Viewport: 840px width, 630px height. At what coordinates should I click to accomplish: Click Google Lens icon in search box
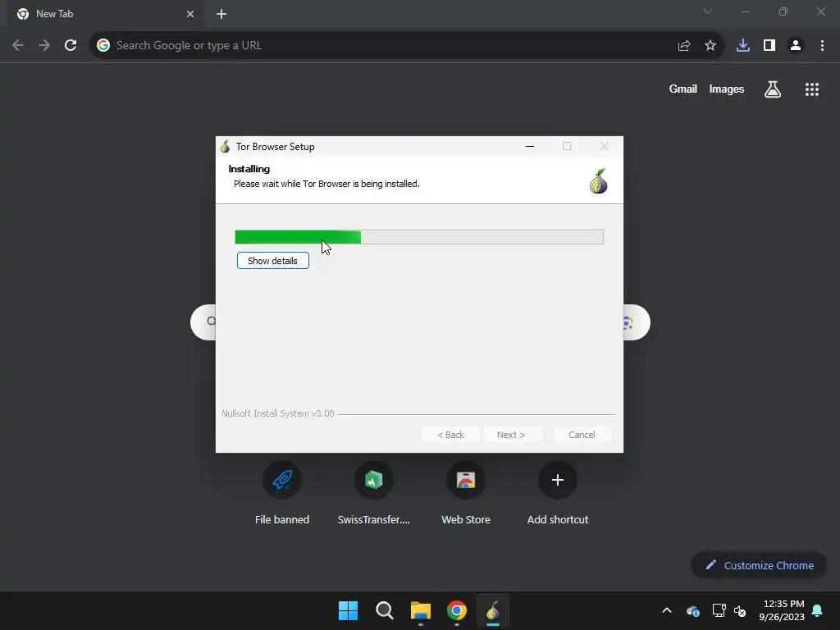628,322
